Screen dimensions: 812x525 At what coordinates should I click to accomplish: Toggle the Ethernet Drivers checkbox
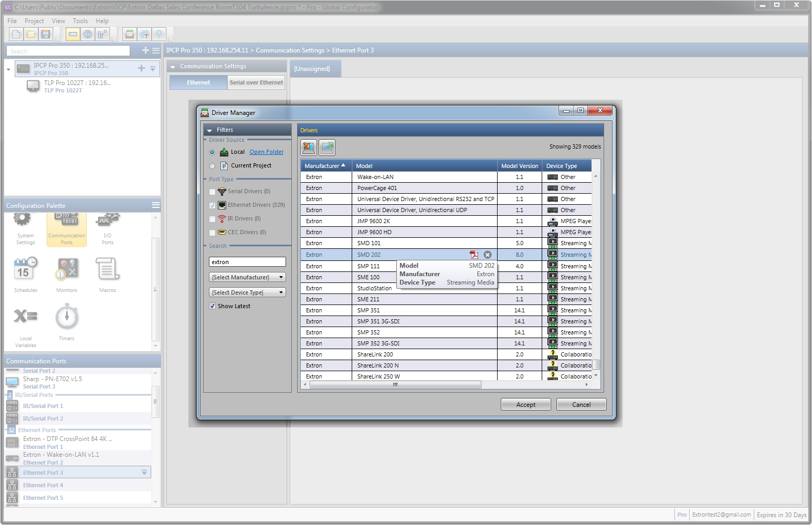pyautogui.click(x=212, y=205)
